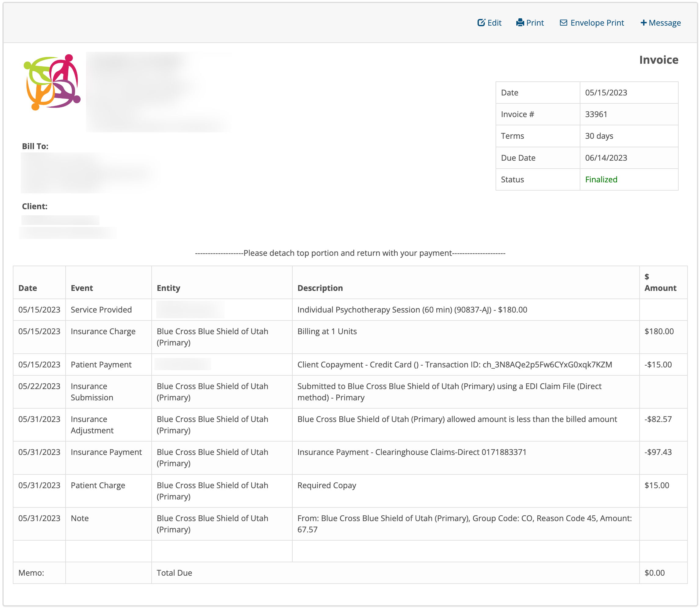The height and width of the screenshot is (608, 700).
Task: Click the Required Copay description
Action: (x=326, y=485)
